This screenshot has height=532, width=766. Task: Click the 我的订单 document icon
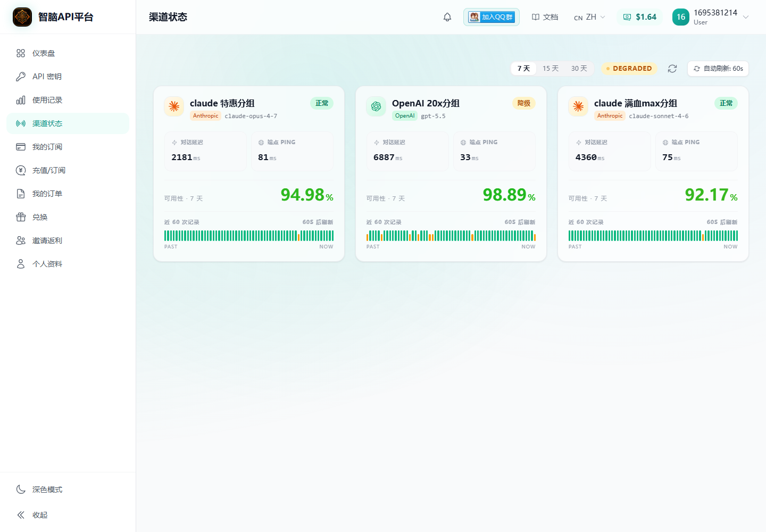click(x=21, y=194)
